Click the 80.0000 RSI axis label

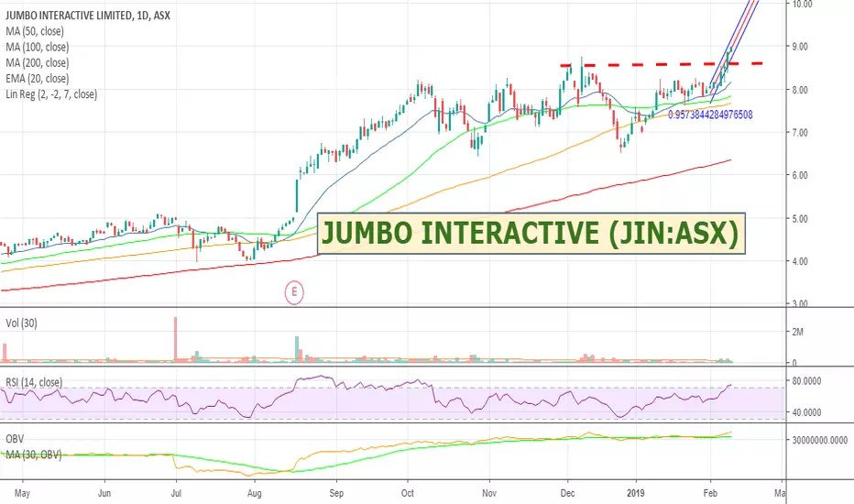coord(806,381)
